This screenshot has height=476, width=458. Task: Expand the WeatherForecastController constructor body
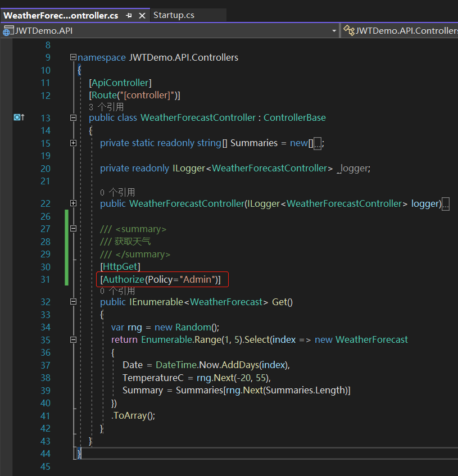click(x=73, y=203)
